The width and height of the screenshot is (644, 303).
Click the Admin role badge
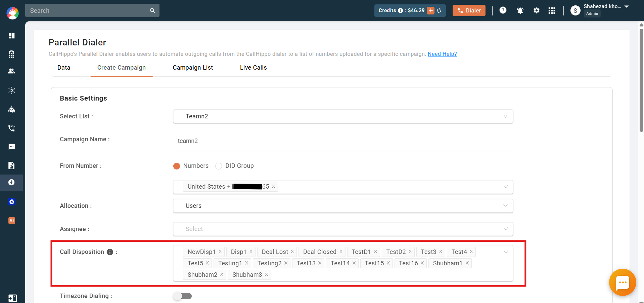pos(592,13)
